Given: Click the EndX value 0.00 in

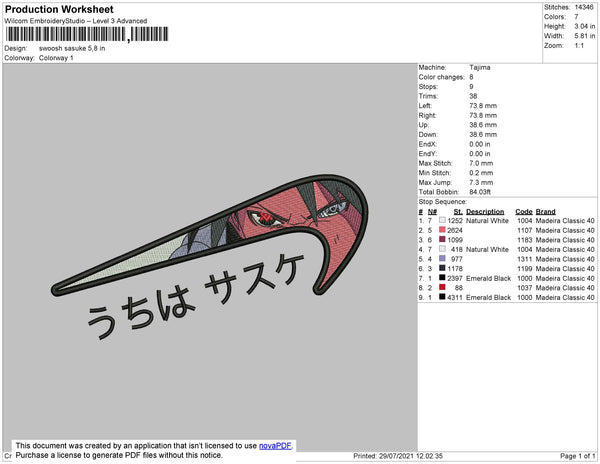Looking at the screenshot, I should coord(480,144).
